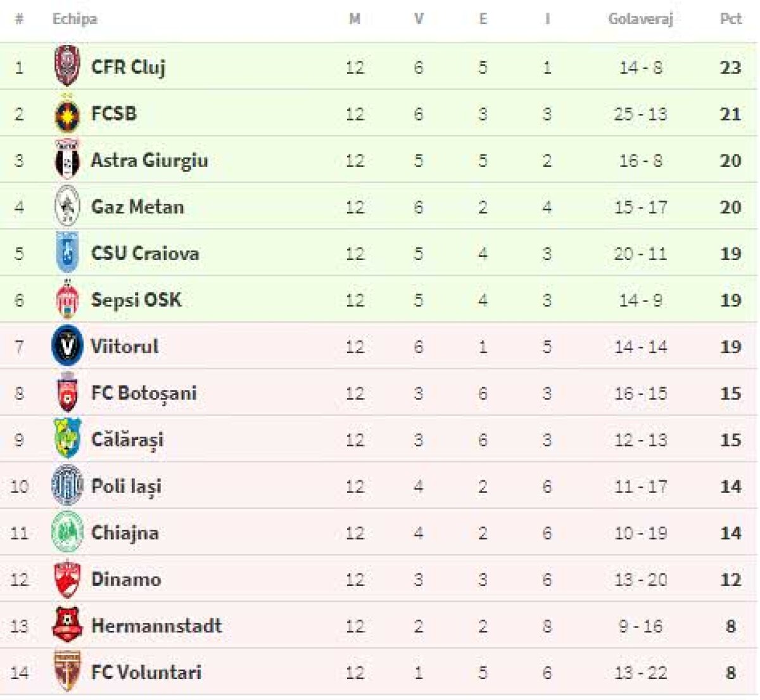Select the Viitorul round badge
760x700 pixels.
pos(67,346)
